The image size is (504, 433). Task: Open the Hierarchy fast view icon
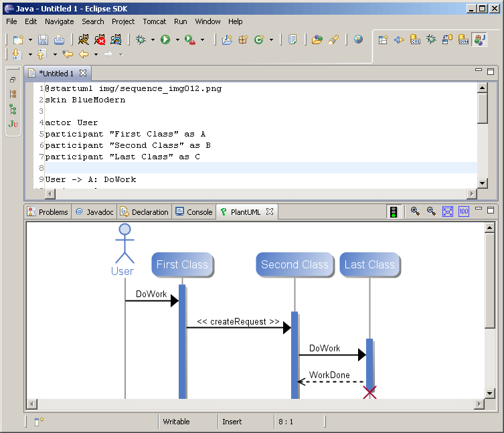click(13, 109)
